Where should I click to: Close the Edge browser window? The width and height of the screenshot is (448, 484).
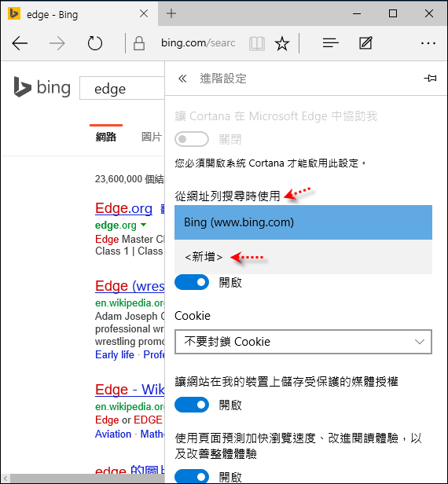pos(429,13)
